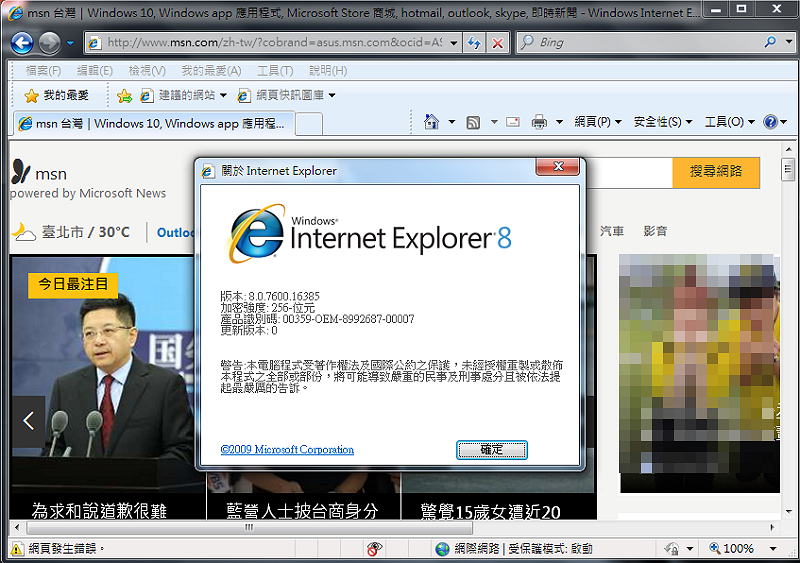The height and width of the screenshot is (563, 800).
Task: Click the Print icon
Action: click(539, 122)
